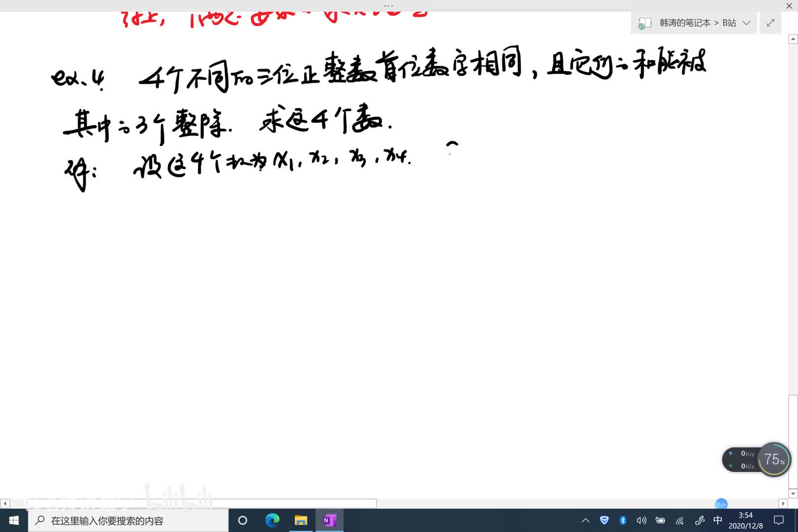This screenshot has height=532, width=798.
Task: Click the taskbar search box
Action: pyautogui.click(x=128, y=521)
